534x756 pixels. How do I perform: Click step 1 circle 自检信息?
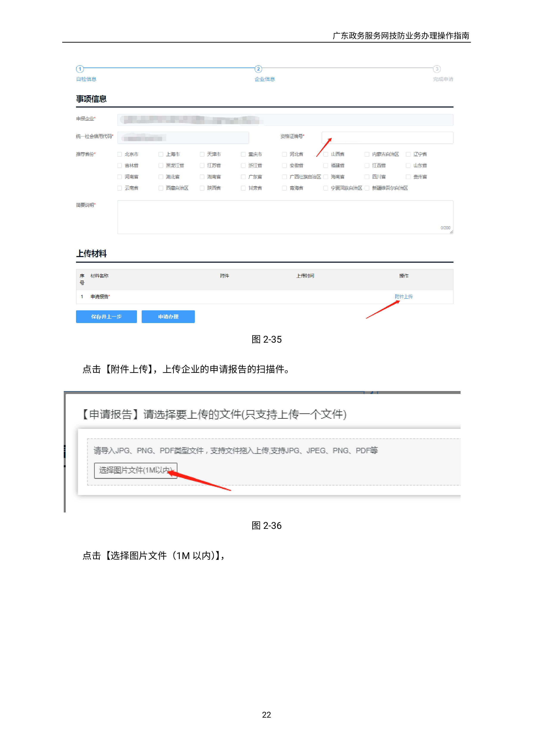pyautogui.click(x=80, y=69)
